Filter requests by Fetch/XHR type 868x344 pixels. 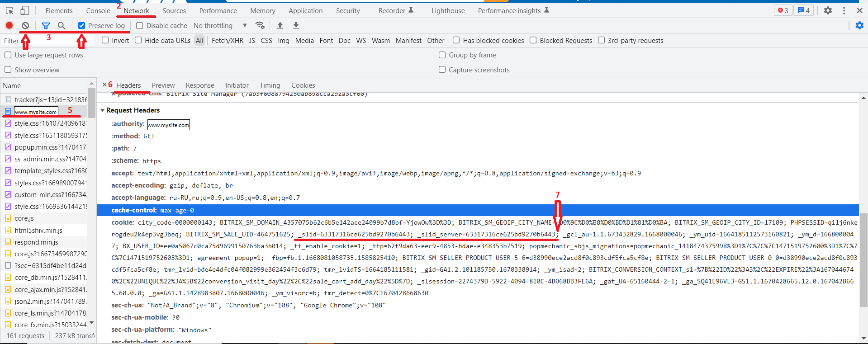(227, 41)
